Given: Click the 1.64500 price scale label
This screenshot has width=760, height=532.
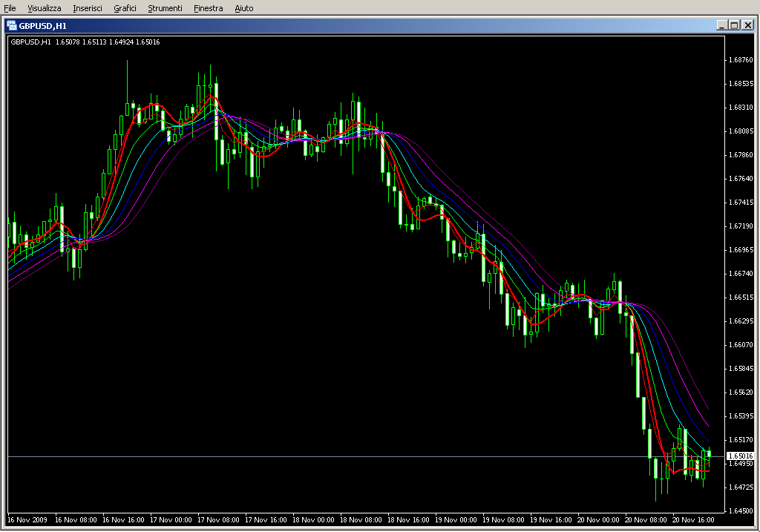Looking at the screenshot, I should 741,511.
